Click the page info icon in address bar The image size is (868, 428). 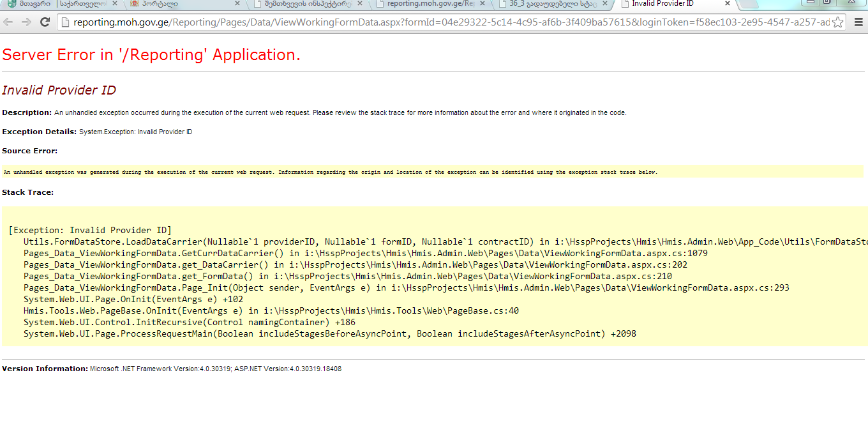pos(66,22)
